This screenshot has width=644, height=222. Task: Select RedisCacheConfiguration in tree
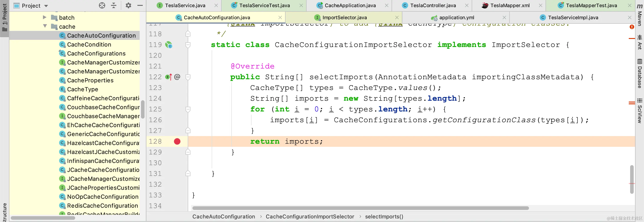coord(102,206)
